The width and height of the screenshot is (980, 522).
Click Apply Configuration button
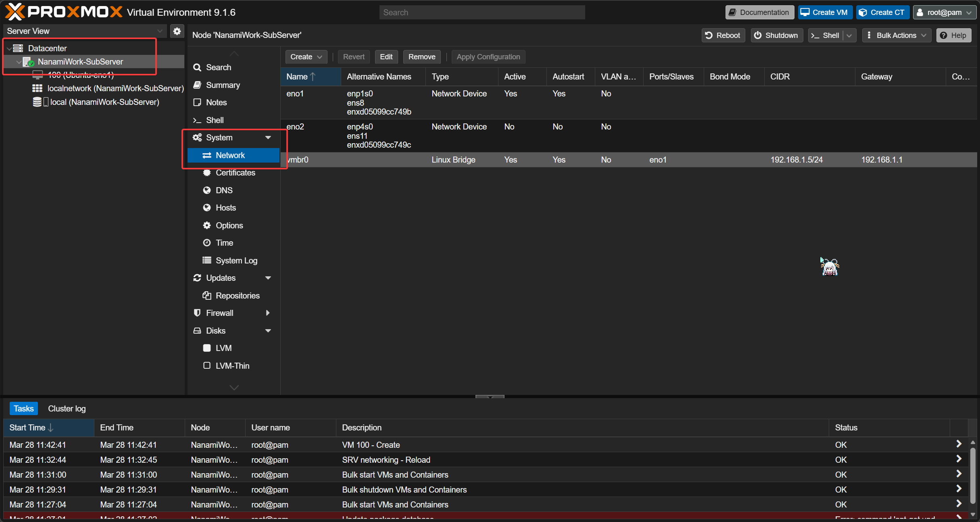click(x=488, y=57)
